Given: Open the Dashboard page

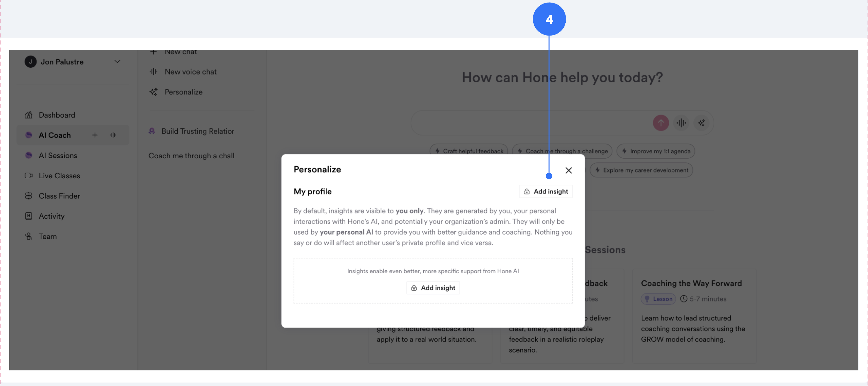Looking at the screenshot, I should pos(57,115).
